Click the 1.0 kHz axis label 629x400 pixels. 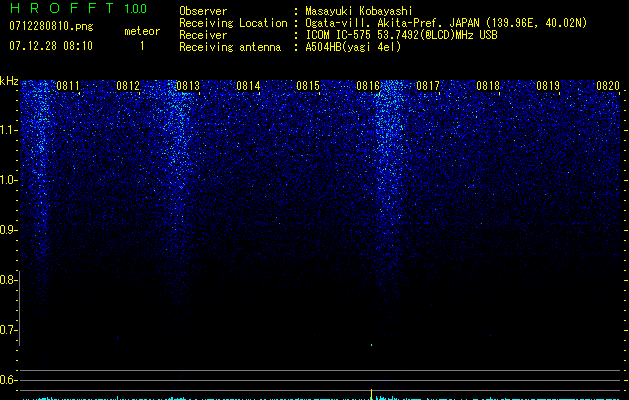coord(8,180)
